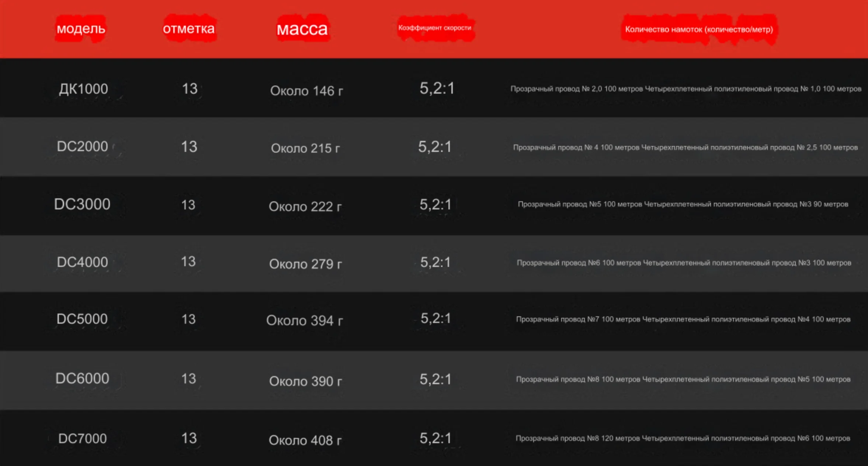Click the '13' mark in DC3000 row

[x=188, y=205]
